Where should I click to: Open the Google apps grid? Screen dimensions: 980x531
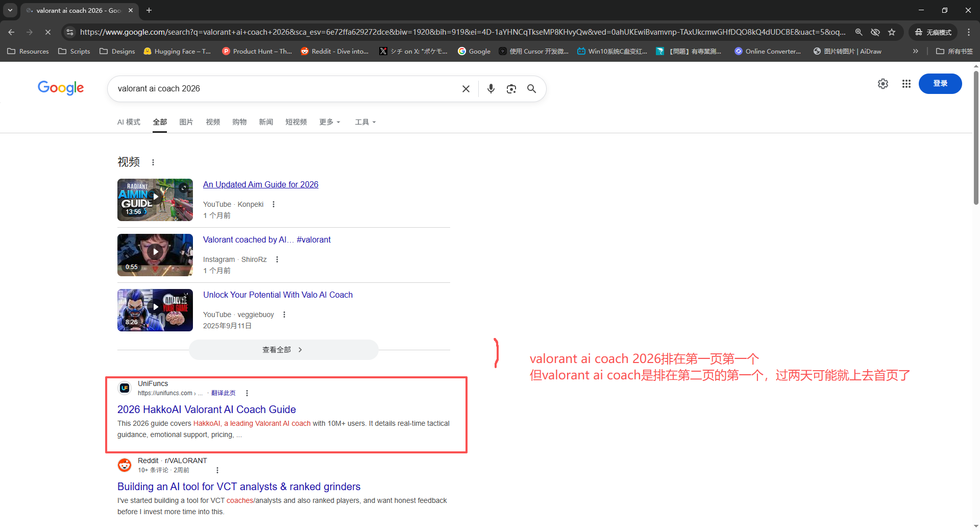pos(906,84)
